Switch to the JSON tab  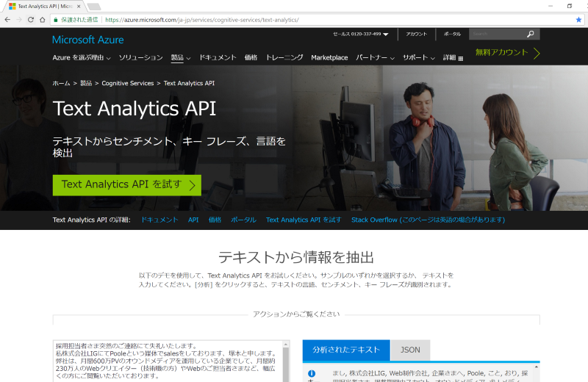click(x=410, y=350)
